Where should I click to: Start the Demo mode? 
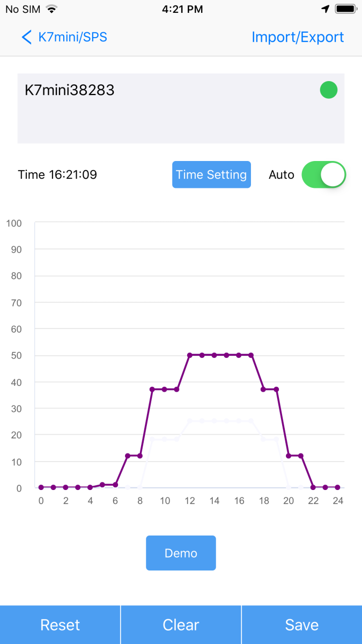click(181, 553)
